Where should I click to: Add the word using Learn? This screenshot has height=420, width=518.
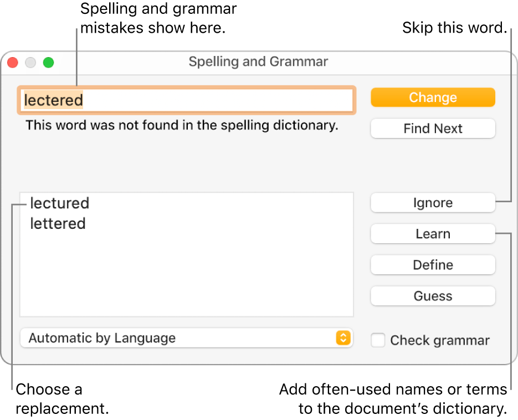click(x=433, y=234)
